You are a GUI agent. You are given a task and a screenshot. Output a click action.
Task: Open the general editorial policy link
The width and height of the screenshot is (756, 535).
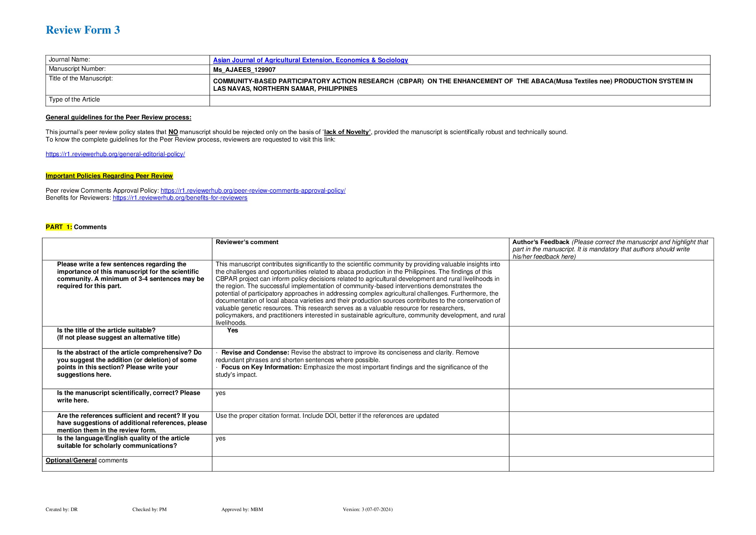point(115,154)
